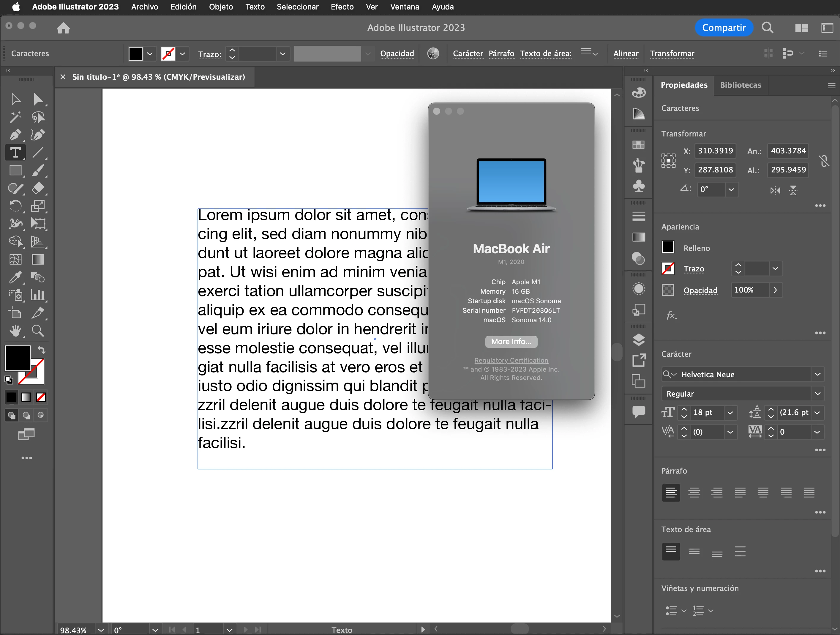The image size is (840, 635).
Task: Select the Type tool
Action: [x=15, y=153]
